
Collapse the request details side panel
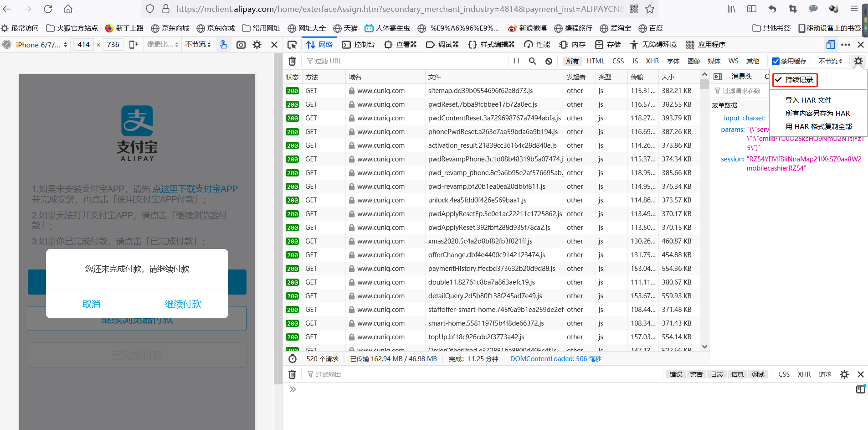[x=718, y=77]
